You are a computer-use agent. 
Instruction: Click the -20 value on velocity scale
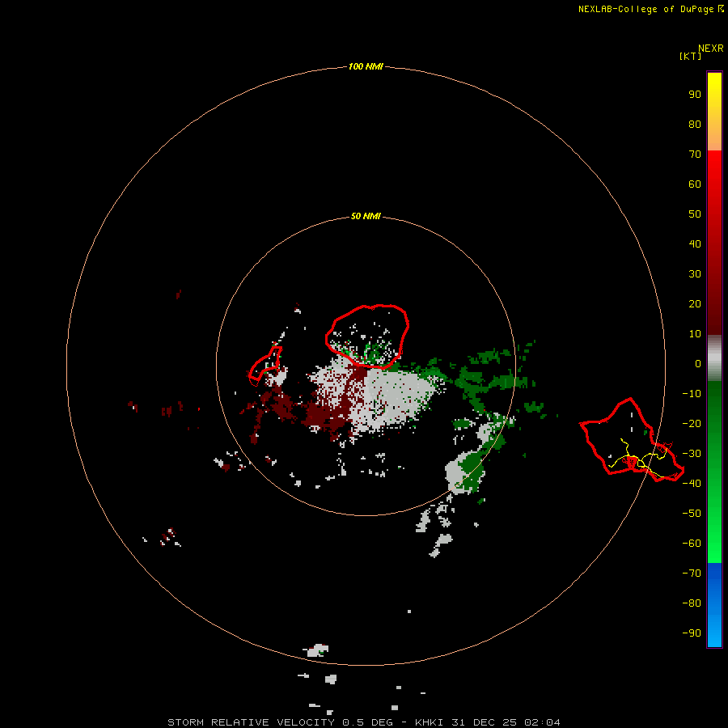click(x=692, y=423)
